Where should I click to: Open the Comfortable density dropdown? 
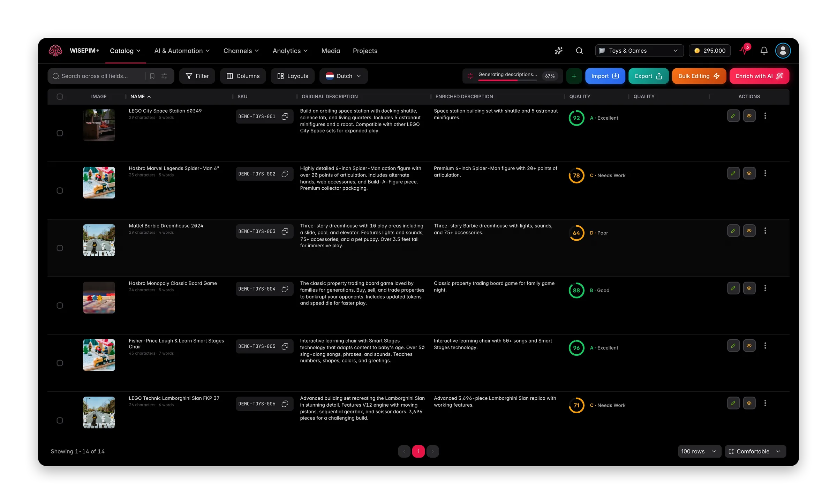pos(755,451)
